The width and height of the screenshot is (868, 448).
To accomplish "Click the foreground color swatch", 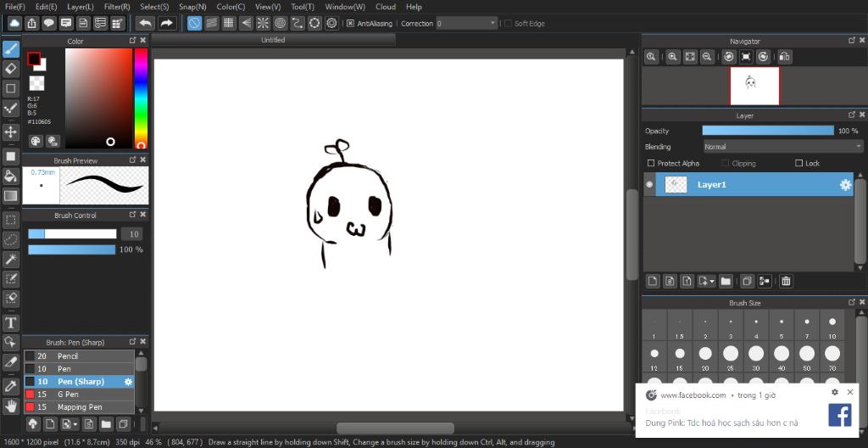I will [x=34, y=59].
